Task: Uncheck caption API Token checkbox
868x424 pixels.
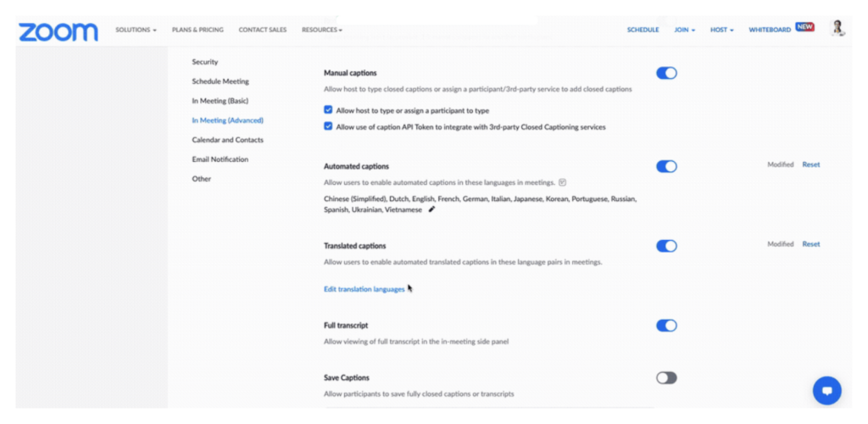Action: [x=328, y=127]
